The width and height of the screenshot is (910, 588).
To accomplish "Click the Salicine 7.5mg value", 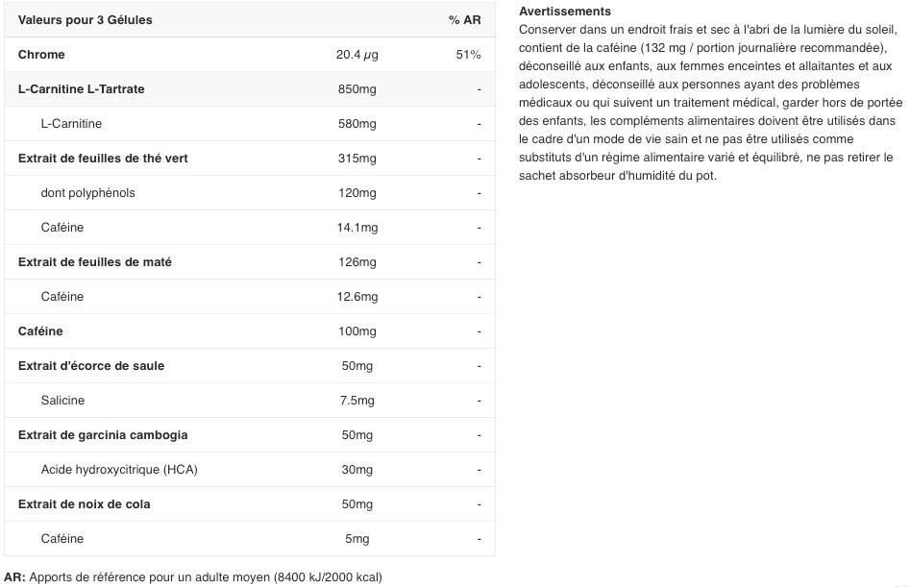I will coord(357,401).
